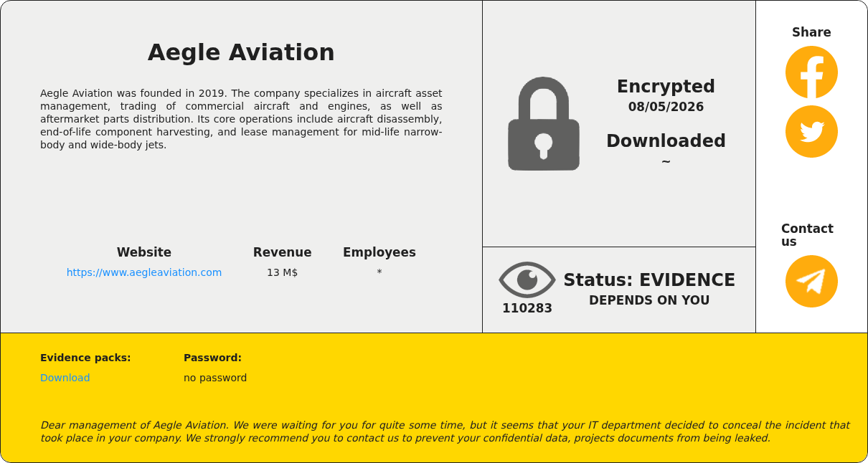Click the Password label

coord(212,358)
